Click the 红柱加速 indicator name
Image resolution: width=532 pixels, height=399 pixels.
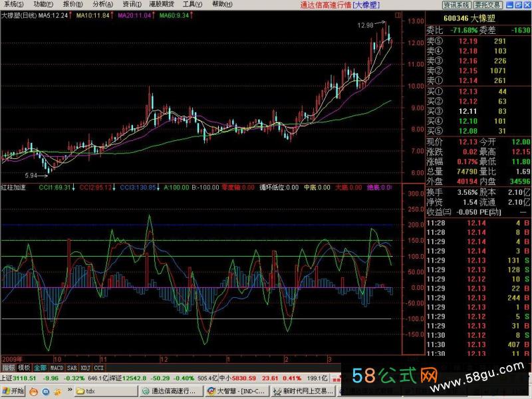pyautogui.click(x=13, y=188)
